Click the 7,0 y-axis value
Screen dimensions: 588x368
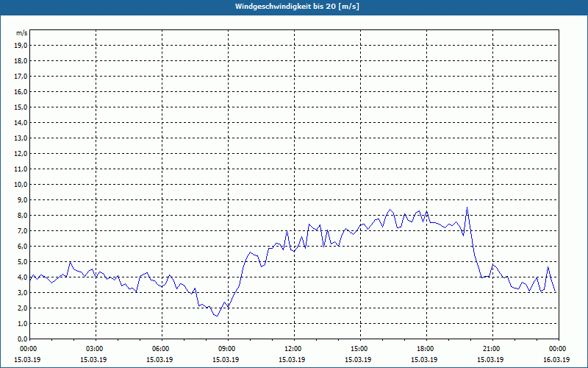[22, 231]
